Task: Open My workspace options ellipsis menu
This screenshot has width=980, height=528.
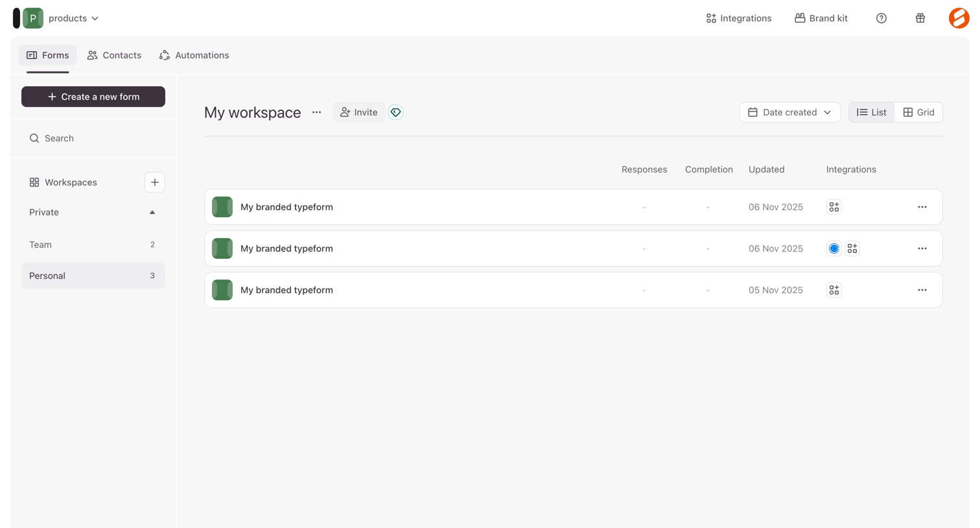Action: (x=316, y=112)
